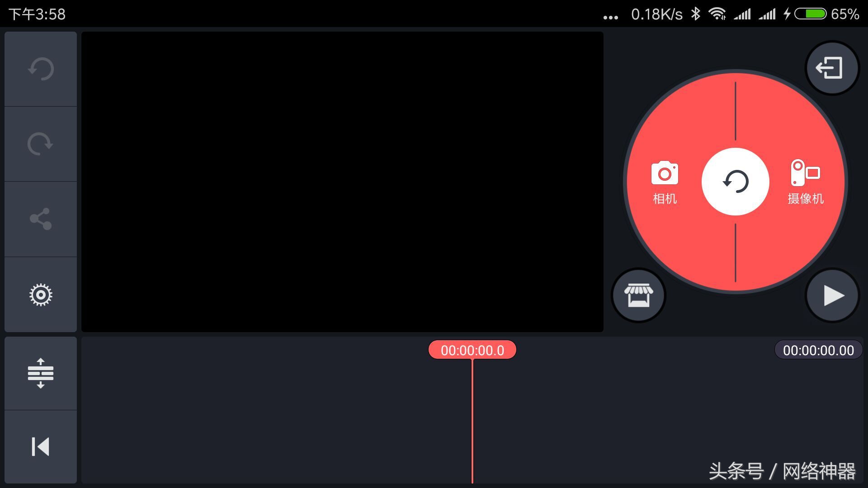The width and height of the screenshot is (868, 488).
Task: Select 相机 camera option
Action: click(x=665, y=182)
